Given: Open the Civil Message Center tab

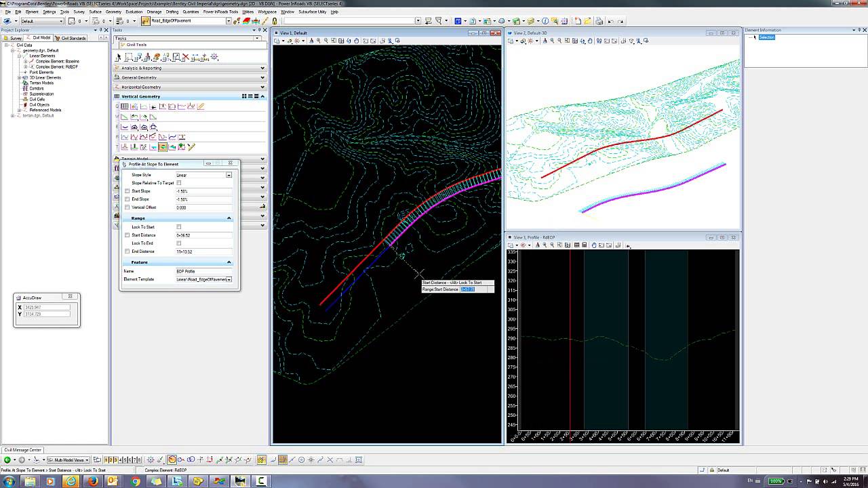Looking at the screenshot, I should (x=23, y=449).
